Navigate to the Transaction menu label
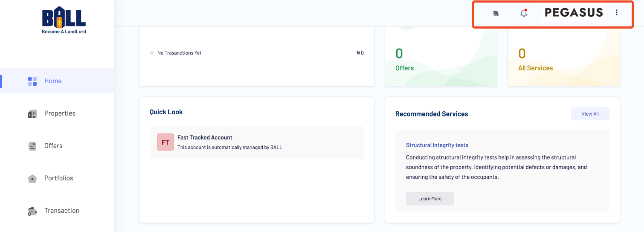Image resolution: width=644 pixels, height=232 pixels. coord(62,211)
